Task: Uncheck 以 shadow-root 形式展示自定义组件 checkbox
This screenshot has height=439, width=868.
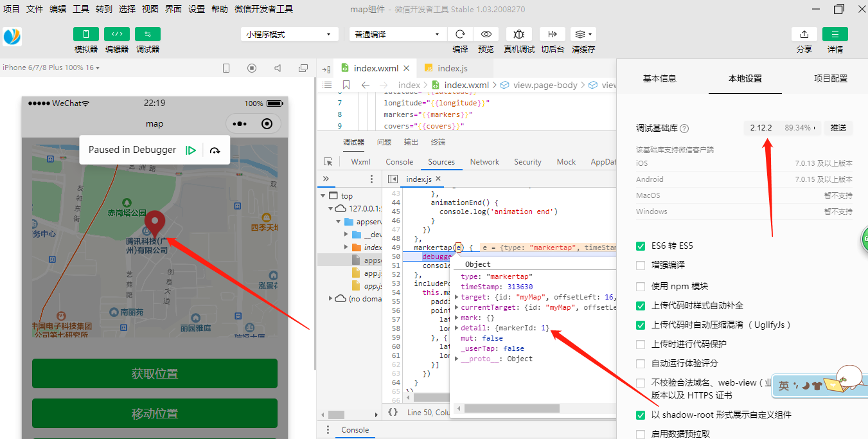Action: [x=641, y=415]
